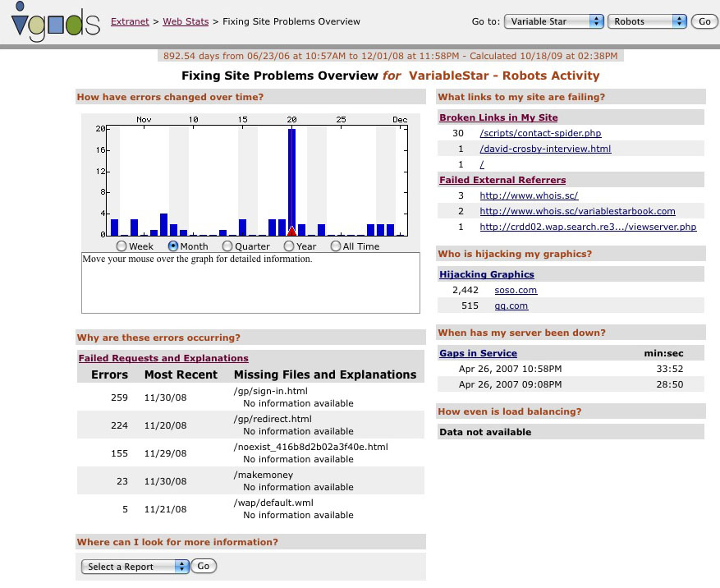This screenshot has width=720, height=588.
Task: Click the 28:50 gap duration
Action: click(x=669, y=384)
